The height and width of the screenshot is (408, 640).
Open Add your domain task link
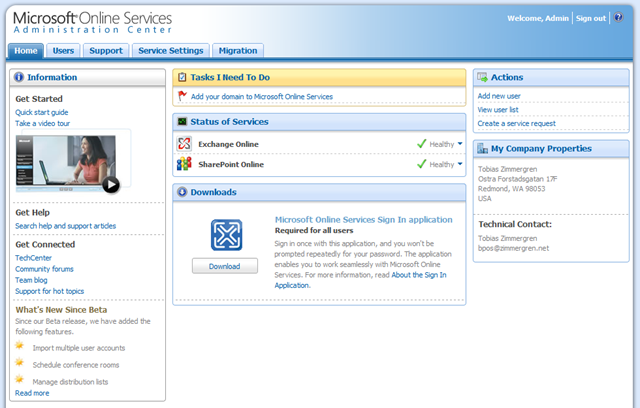tap(261, 97)
